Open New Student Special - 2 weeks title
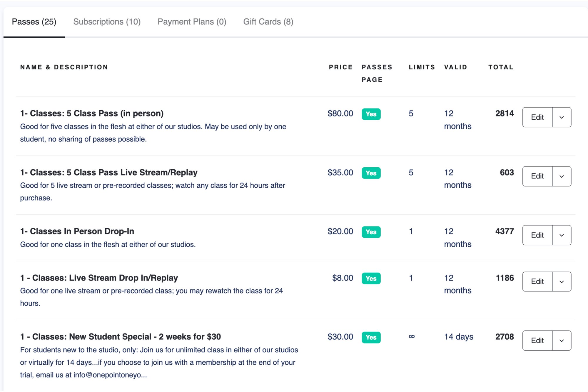Screen dimensions: 588x392 tap(121, 337)
